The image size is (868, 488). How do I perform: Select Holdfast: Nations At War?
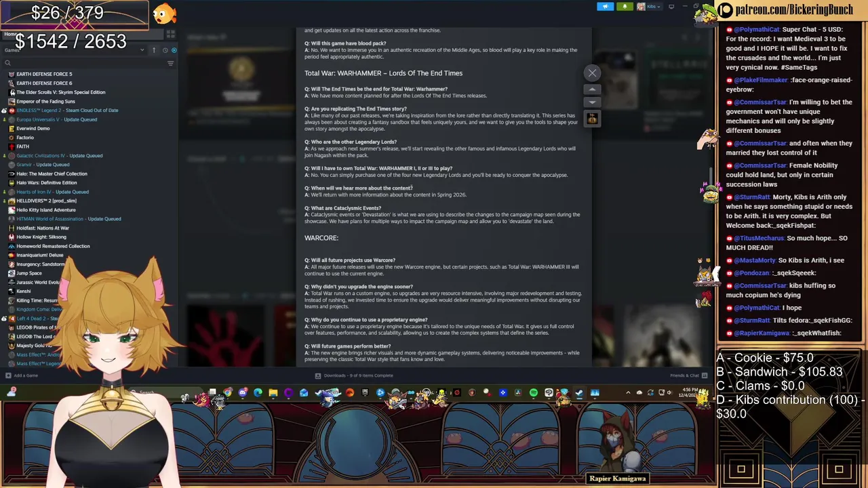click(42, 228)
